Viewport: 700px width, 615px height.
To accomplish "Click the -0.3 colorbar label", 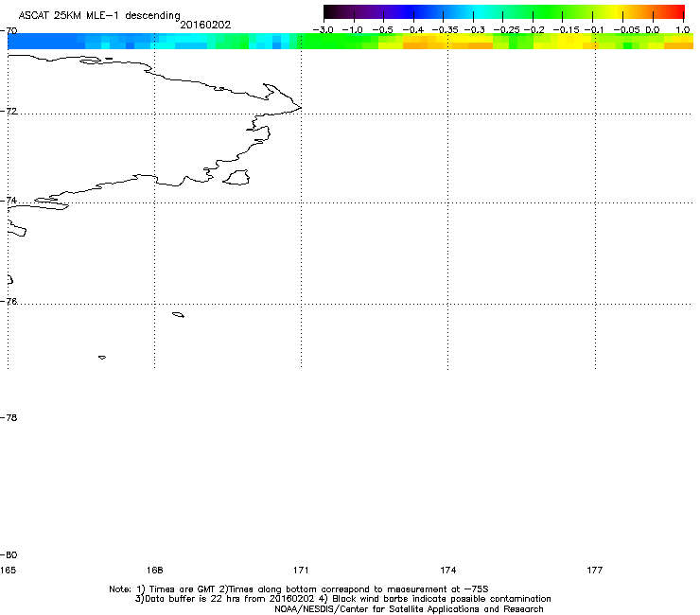I will pos(475,30).
